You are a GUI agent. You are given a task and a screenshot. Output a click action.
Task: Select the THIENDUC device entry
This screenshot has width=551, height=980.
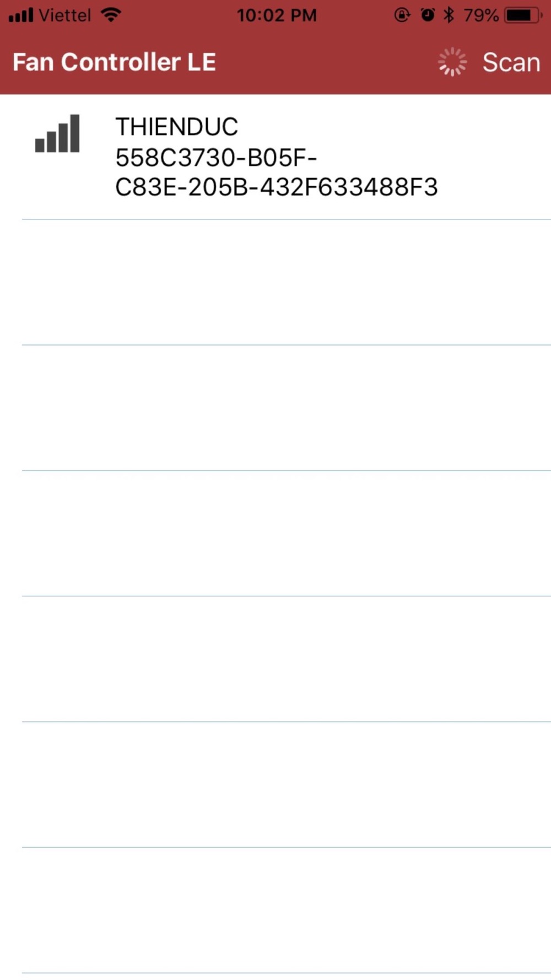[x=275, y=157]
